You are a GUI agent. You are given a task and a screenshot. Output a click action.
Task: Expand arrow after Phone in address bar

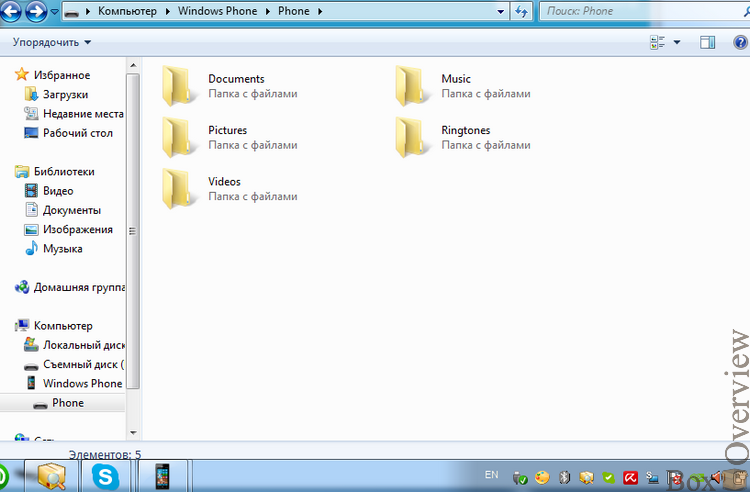[x=320, y=11]
